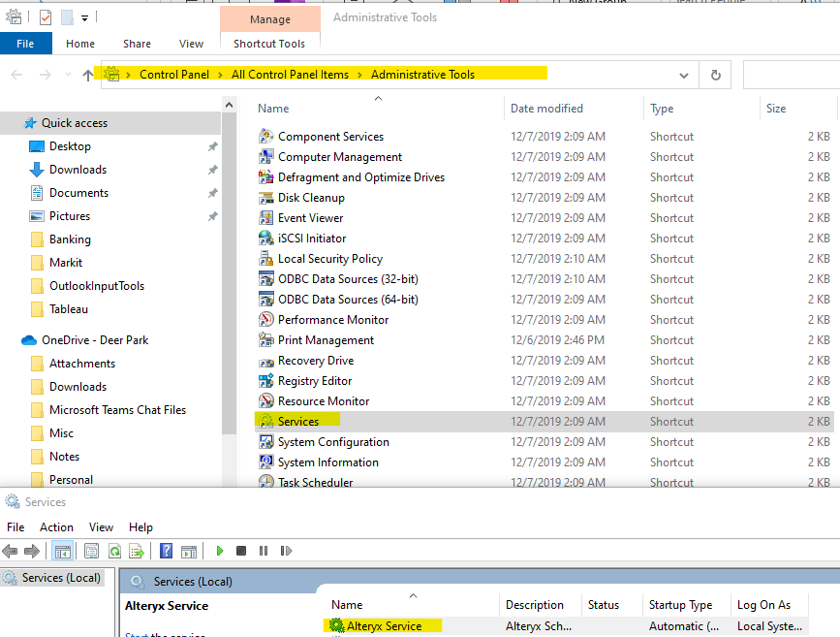Select the Alteryx Service row
The image size is (840, 637).
(565, 625)
